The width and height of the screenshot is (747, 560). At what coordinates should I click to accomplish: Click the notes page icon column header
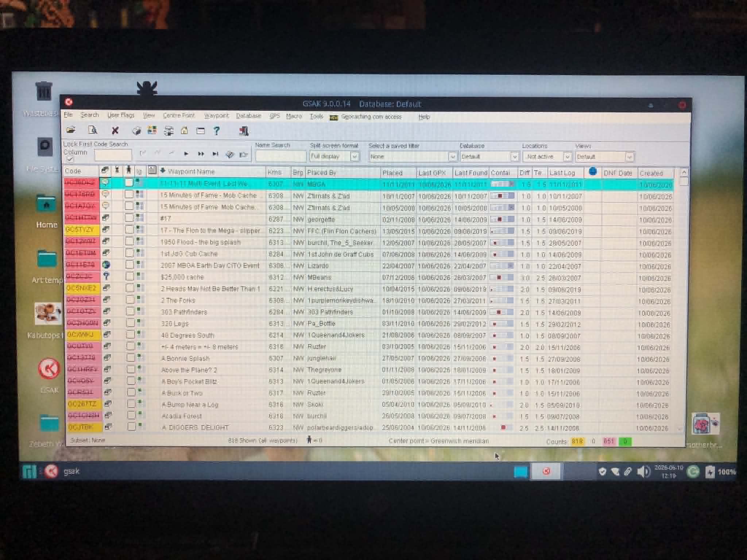pyautogui.click(x=152, y=170)
